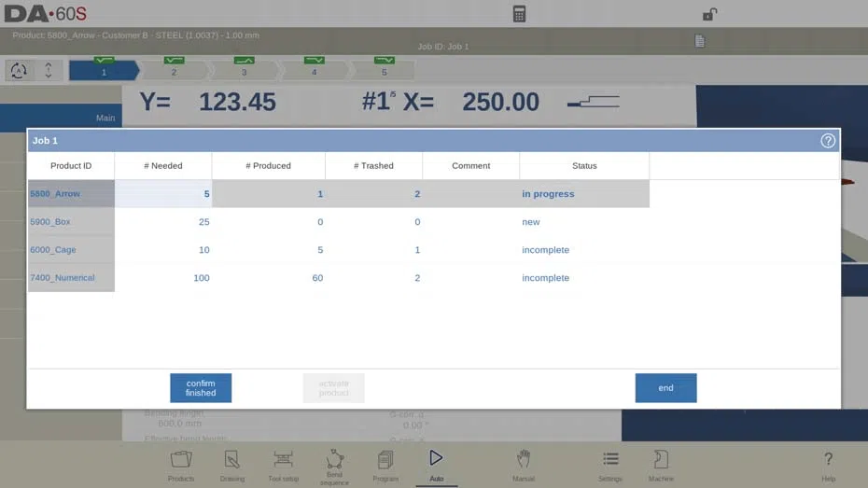Click incomplete status of 6000_Cage
Image resolution: width=868 pixels, height=488 pixels.
[x=545, y=249]
